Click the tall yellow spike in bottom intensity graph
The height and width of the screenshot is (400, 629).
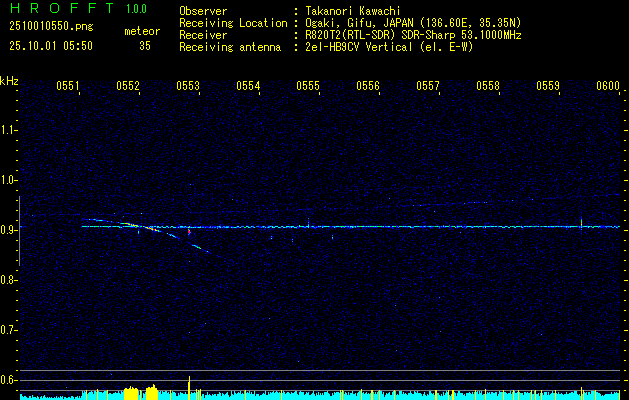click(x=189, y=384)
